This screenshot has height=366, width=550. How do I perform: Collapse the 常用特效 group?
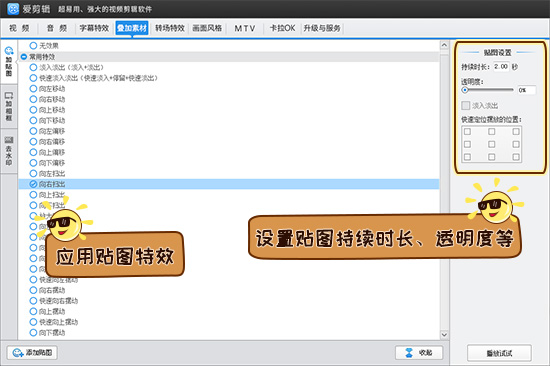pyautogui.click(x=24, y=56)
